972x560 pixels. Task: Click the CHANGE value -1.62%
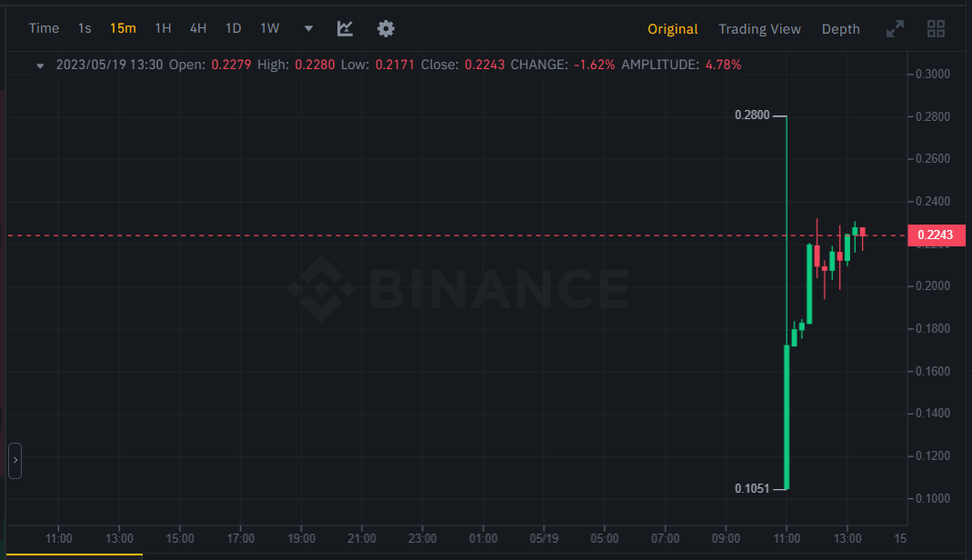595,65
